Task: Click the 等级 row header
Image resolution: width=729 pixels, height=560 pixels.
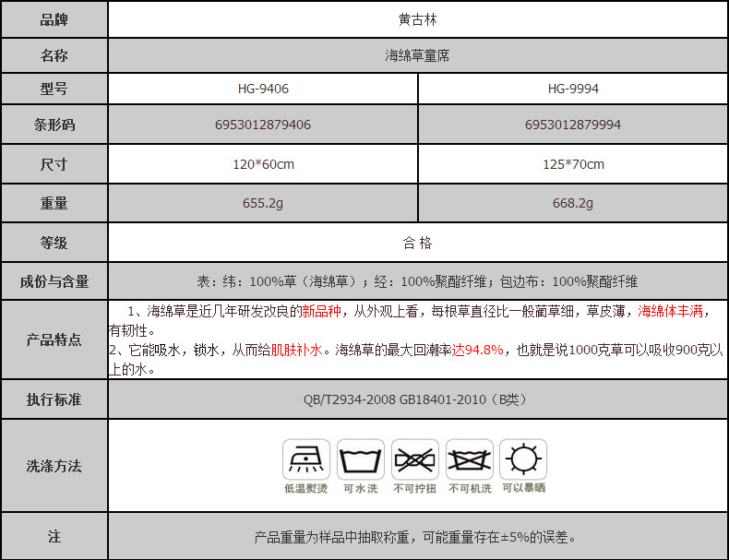Action: point(54,243)
